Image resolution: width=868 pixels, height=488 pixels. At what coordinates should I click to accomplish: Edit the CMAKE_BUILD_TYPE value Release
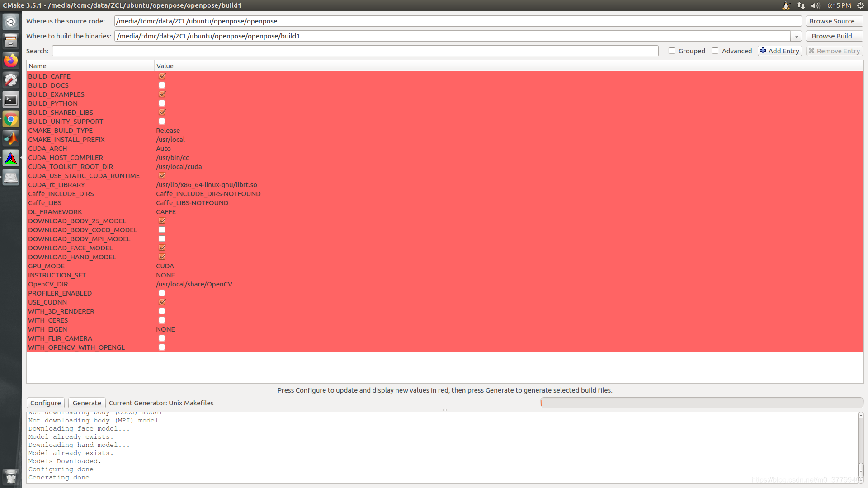[168, 131]
